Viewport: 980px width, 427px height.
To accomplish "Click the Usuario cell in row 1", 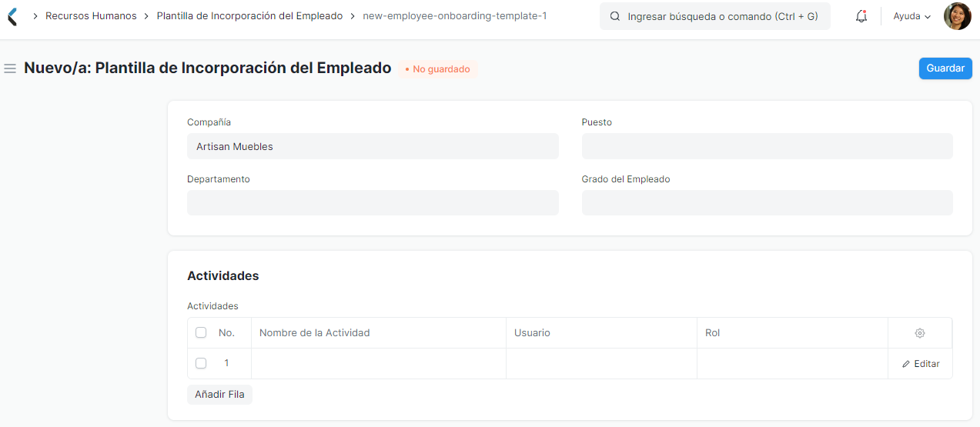I will point(601,364).
